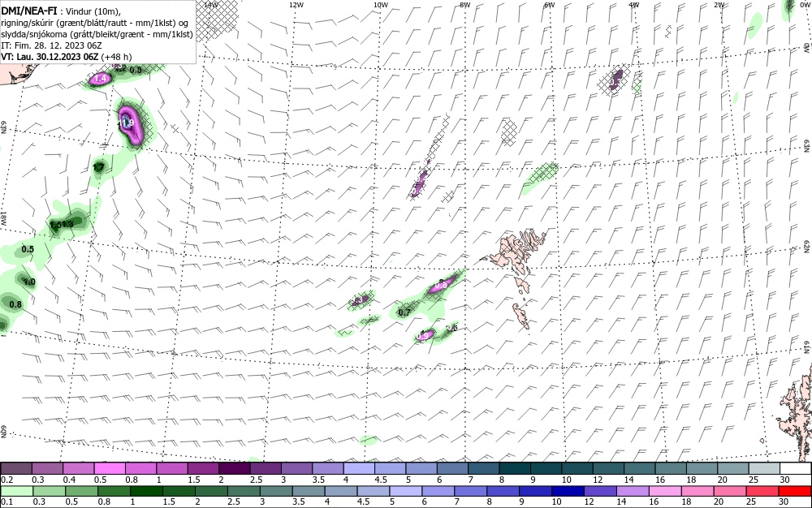Click the DMI/NEA-FI title text

[x=29, y=11]
